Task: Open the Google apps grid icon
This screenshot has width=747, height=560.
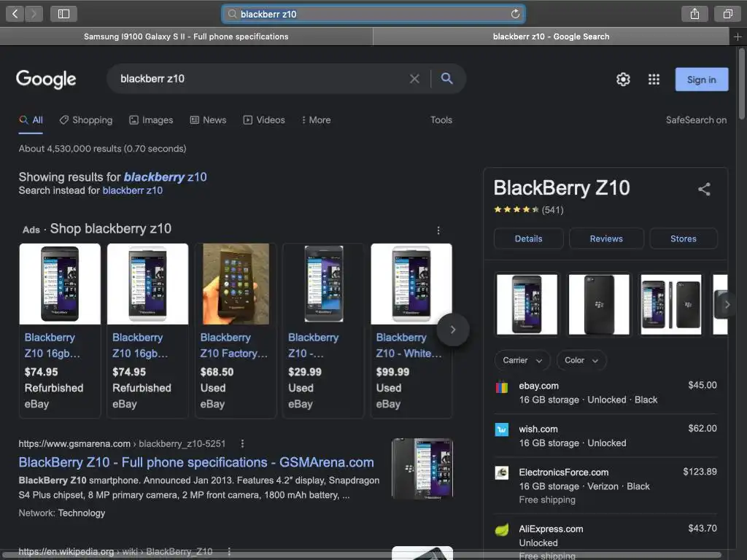Action: (x=654, y=79)
